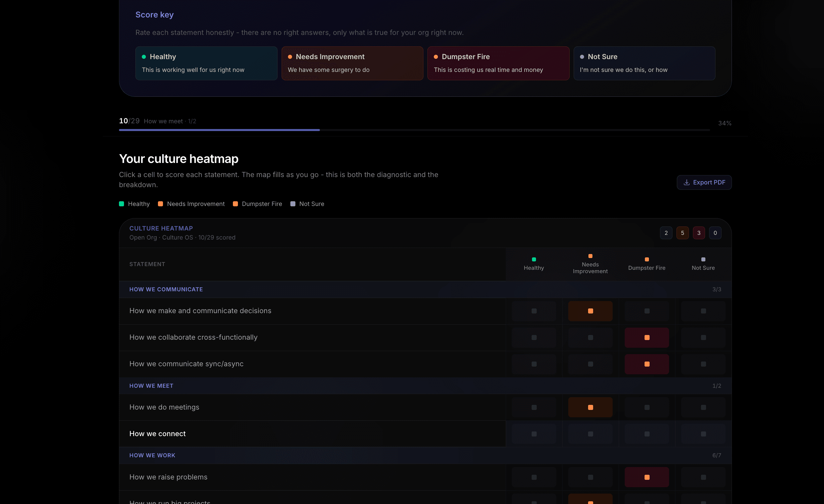
Task: Click the '3/3' count for How We Communicate
Action: 716,289
